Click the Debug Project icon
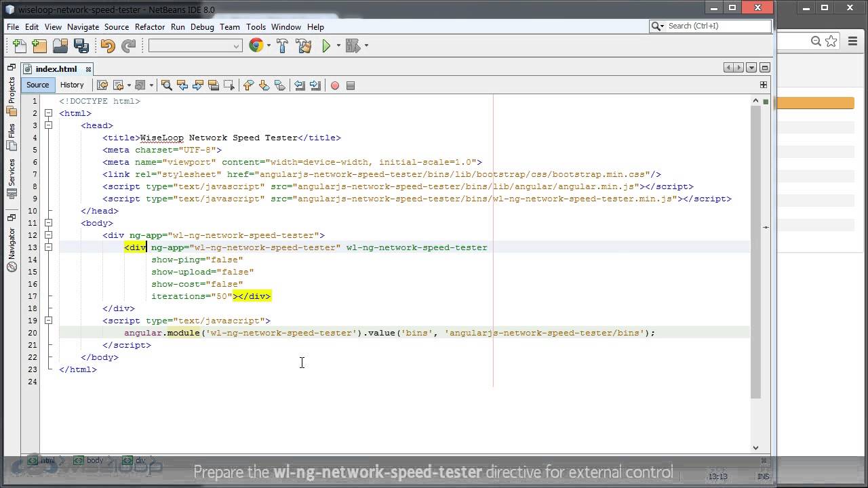This screenshot has height=488, width=868. 352,45
